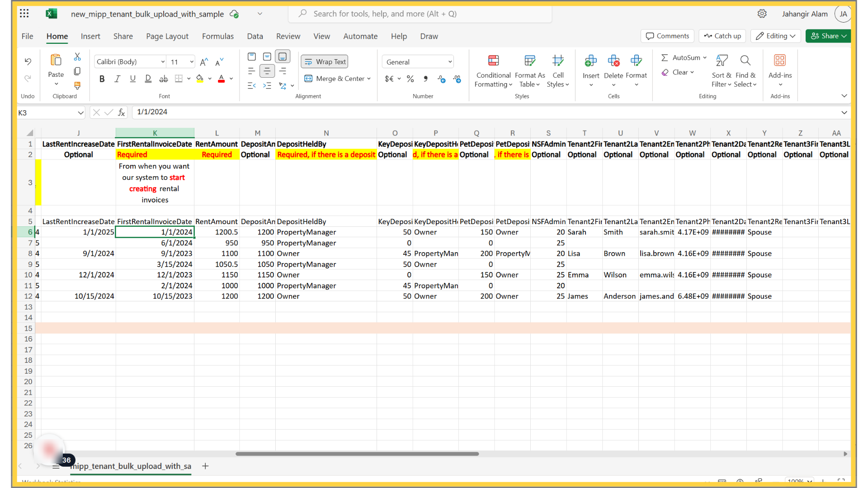Viewport: 868px width, 488px height.
Task: Toggle Bottom Align vertical alignment
Action: click(283, 56)
